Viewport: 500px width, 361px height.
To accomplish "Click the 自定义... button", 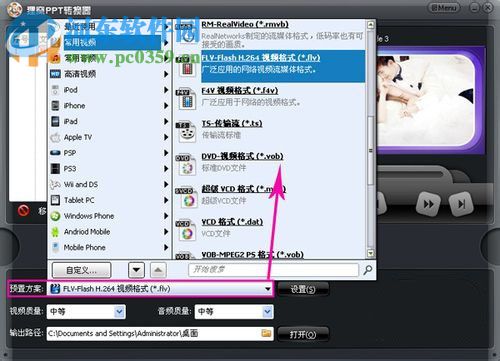I will coord(81,270).
